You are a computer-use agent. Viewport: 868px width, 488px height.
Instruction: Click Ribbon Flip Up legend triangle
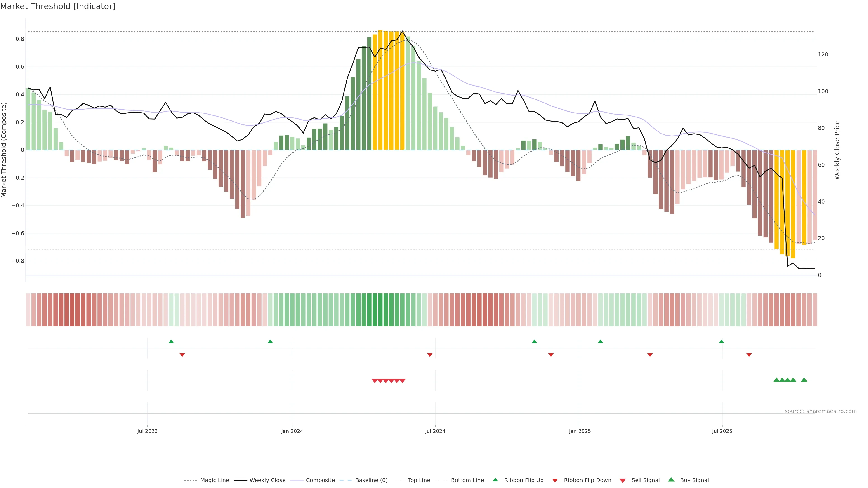[x=495, y=480]
